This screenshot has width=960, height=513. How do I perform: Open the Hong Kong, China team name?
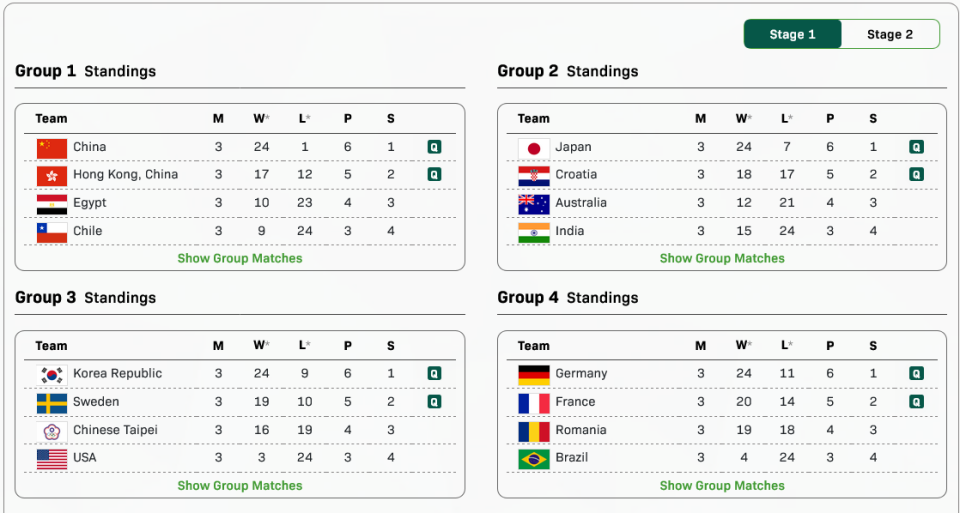125,175
